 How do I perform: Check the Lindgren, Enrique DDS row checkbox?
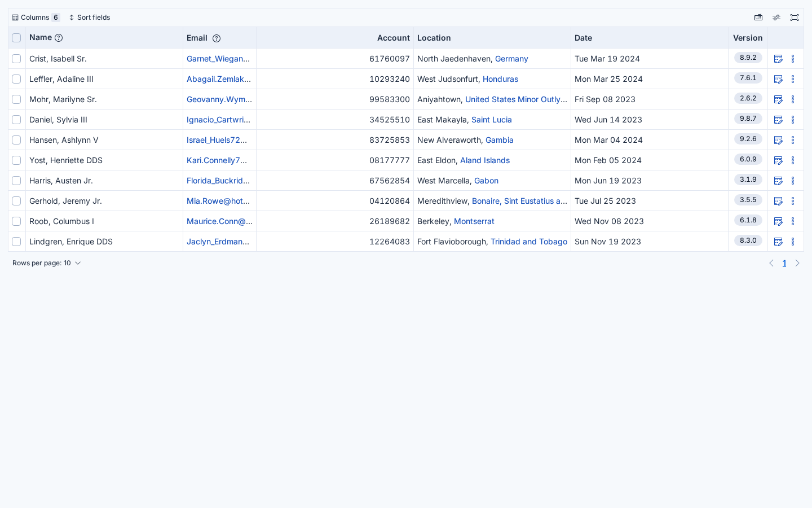16,242
